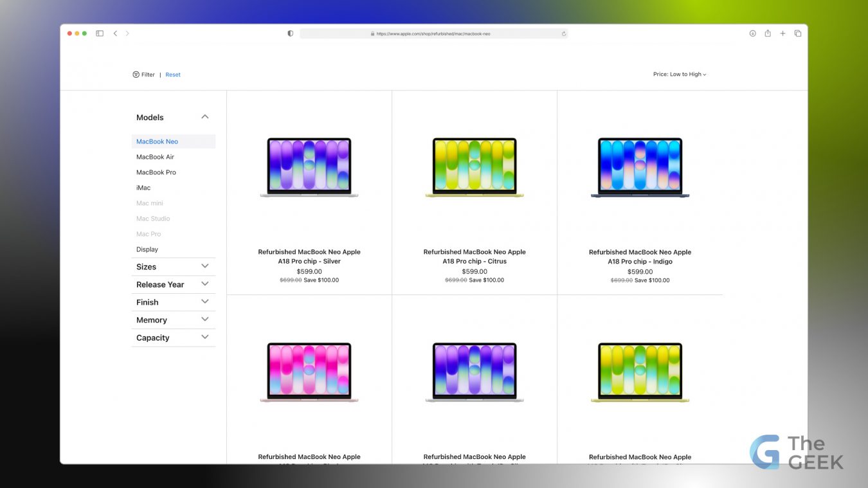The image size is (868, 488).
Task: Open the Share menu icon
Action: click(768, 33)
